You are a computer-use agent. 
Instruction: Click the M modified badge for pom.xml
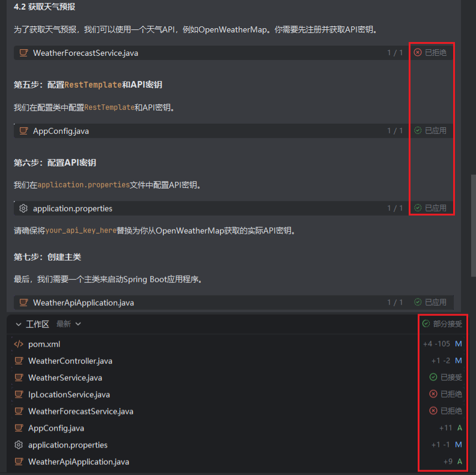[459, 343]
